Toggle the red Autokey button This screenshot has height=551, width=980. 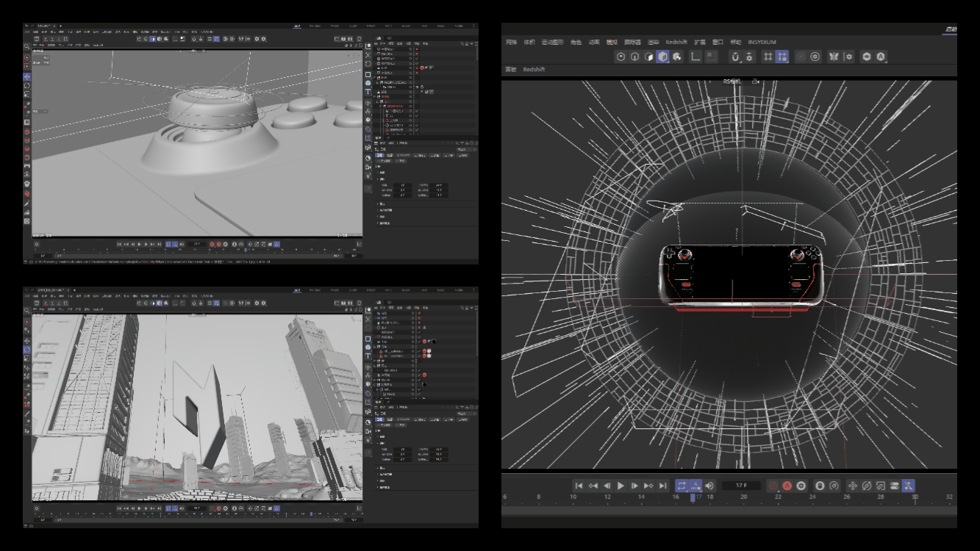pyautogui.click(x=787, y=486)
